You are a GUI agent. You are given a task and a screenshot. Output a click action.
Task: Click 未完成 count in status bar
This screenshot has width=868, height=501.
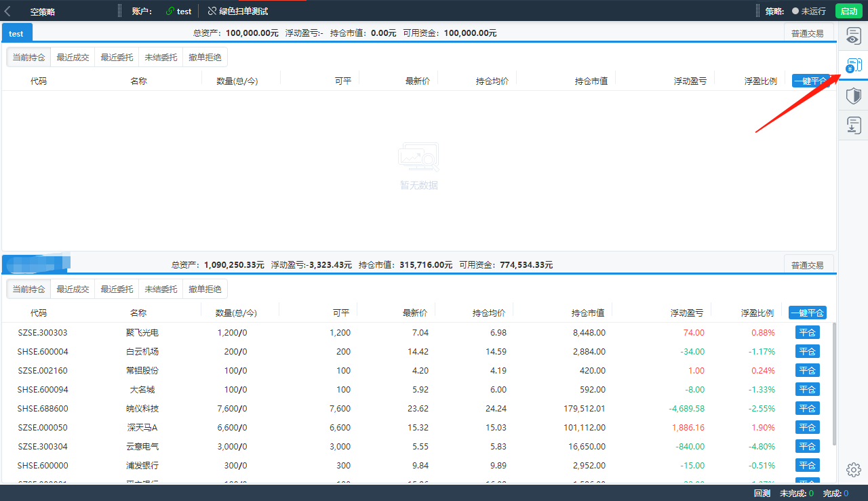click(797, 494)
